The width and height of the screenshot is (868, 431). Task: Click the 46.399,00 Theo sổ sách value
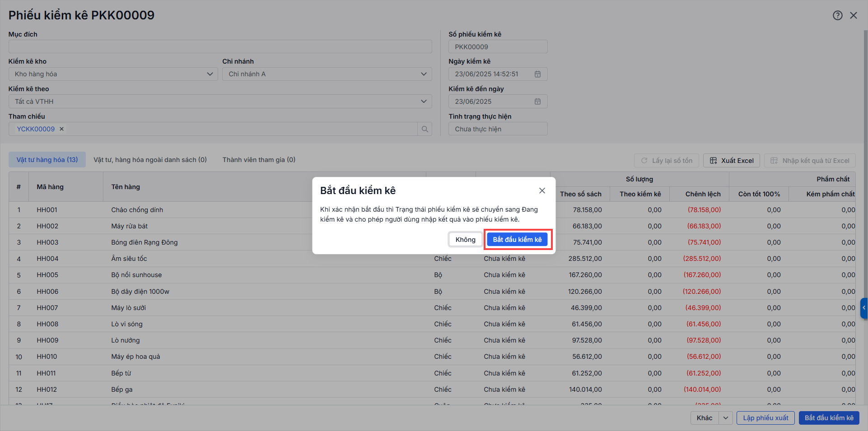(586, 308)
